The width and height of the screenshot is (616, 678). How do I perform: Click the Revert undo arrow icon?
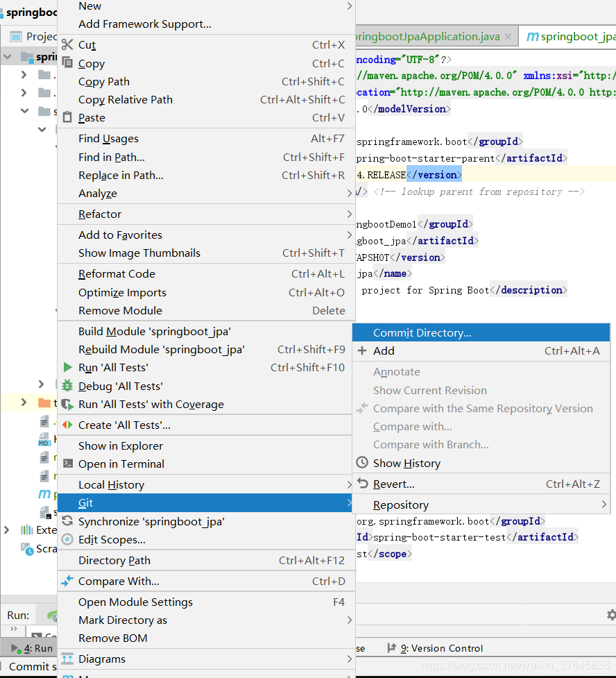coord(363,484)
